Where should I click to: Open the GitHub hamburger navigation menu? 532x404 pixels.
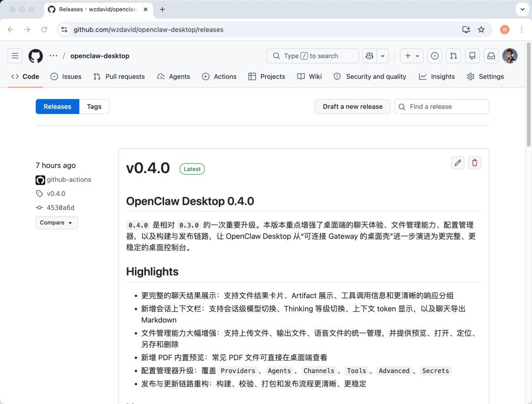pyautogui.click(x=15, y=56)
